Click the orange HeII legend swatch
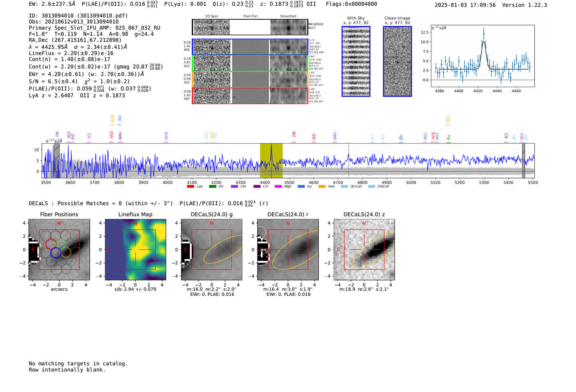576x392 pixels. [x=322, y=187]
